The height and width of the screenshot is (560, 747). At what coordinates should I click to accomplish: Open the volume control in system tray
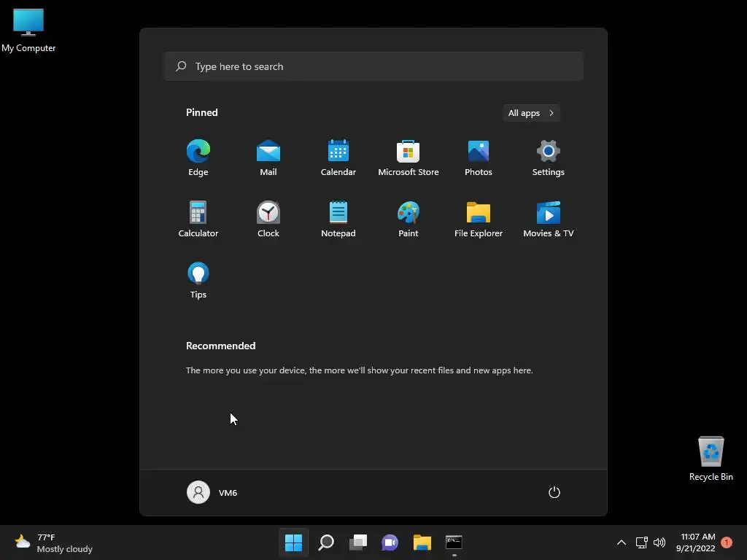click(x=659, y=542)
